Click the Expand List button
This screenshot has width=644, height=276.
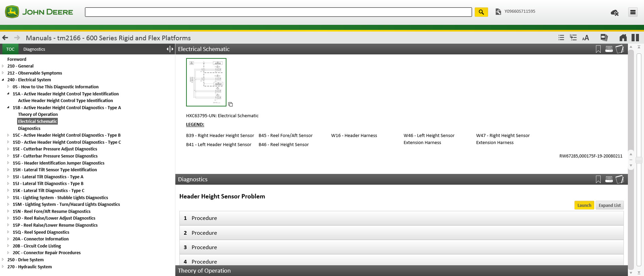pyautogui.click(x=609, y=205)
